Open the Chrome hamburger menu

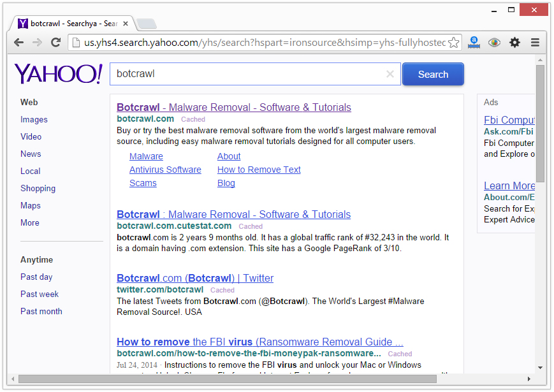535,43
